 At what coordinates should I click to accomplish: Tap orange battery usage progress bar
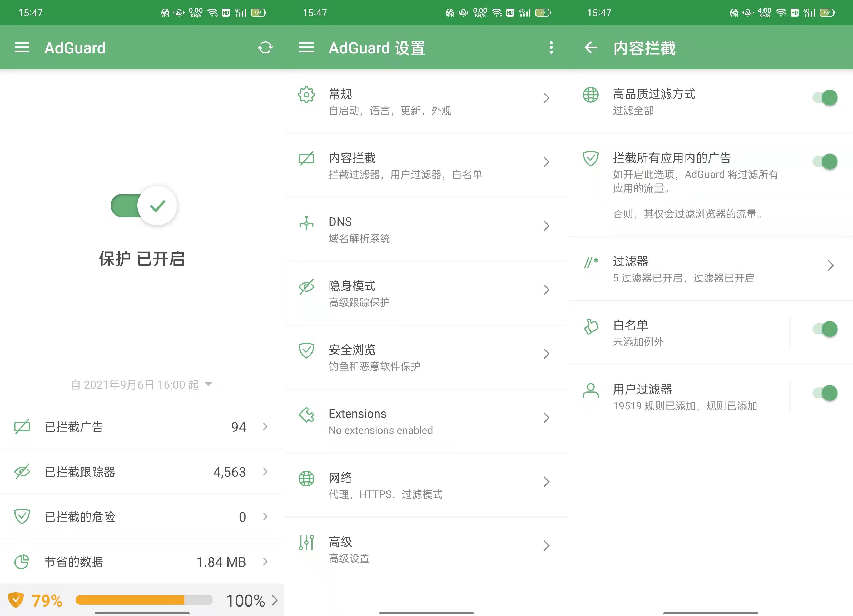tap(144, 600)
